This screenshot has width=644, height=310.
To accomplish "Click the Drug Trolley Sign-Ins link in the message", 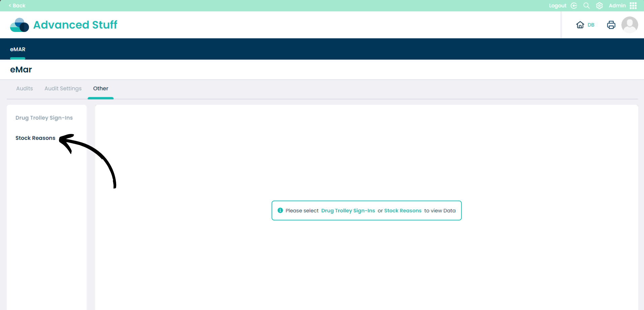I will (348, 211).
